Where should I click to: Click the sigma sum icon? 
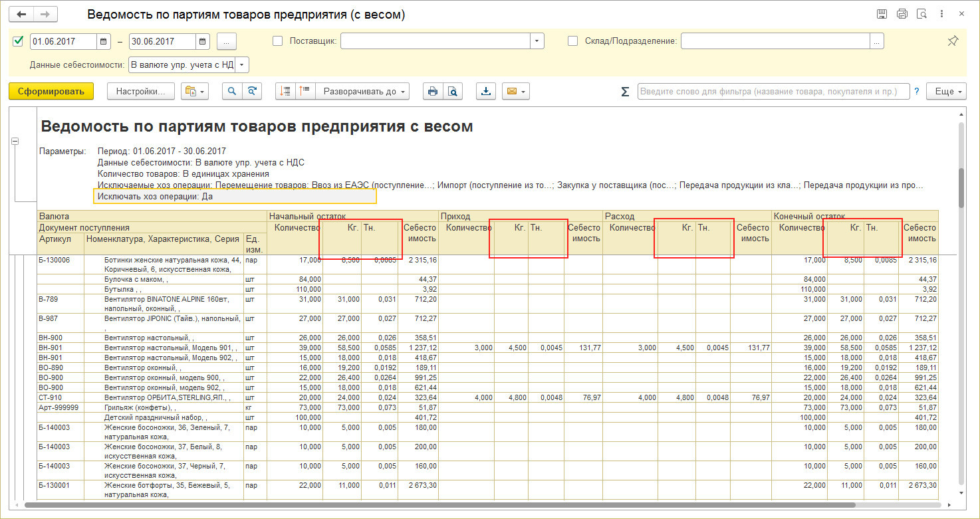pyautogui.click(x=625, y=92)
